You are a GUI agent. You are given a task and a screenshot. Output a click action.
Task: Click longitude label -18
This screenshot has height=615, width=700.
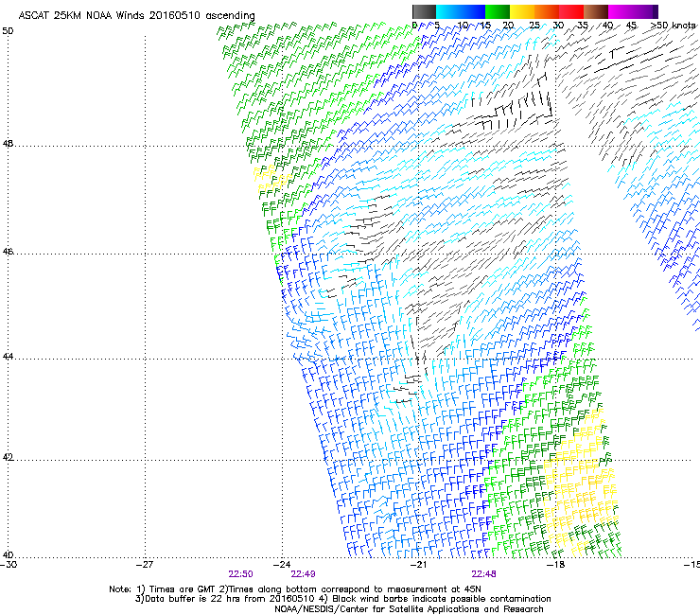(x=555, y=565)
